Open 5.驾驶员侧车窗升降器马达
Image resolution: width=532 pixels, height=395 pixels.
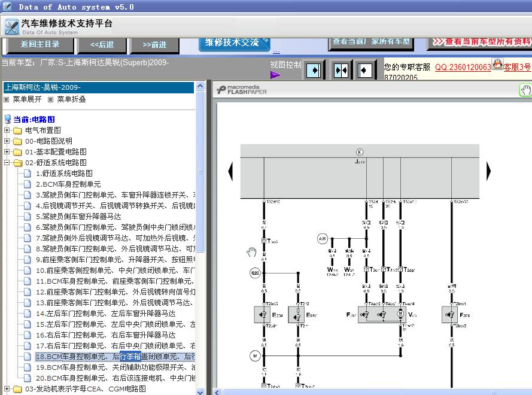tap(78, 217)
